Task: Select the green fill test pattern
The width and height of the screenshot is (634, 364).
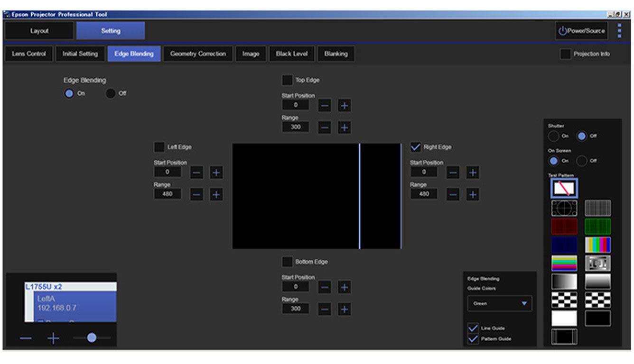Action: pos(598,227)
